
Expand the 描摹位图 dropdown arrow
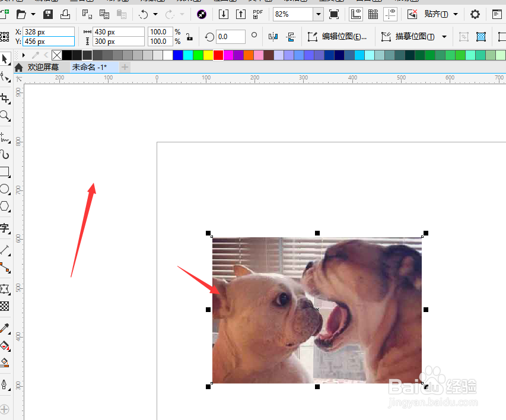click(444, 37)
